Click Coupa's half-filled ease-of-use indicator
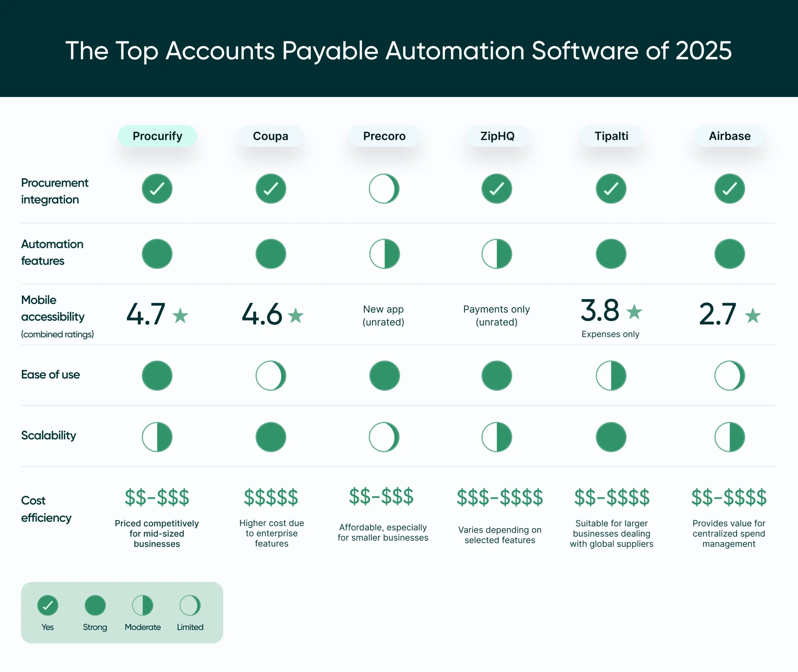Viewport: 798px width, 672px height. tap(271, 376)
